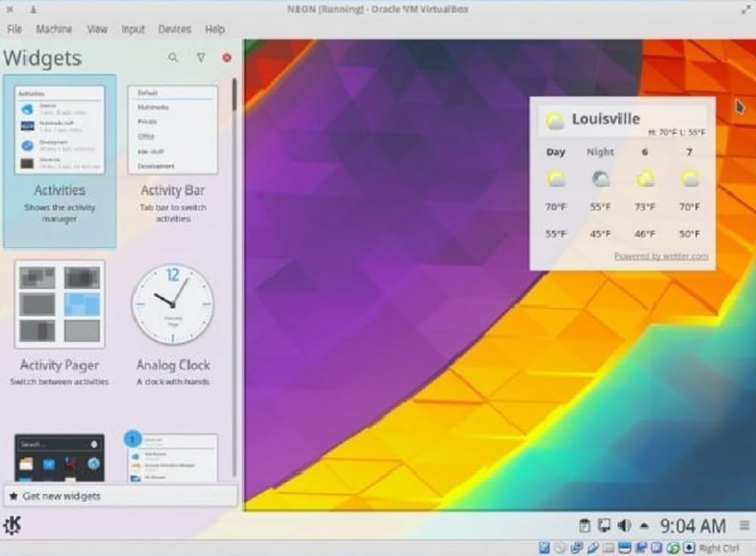Click forecast icon under column 6
Image resolution: width=756 pixels, height=556 pixels.
pyautogui.click(x=645, y=179)
